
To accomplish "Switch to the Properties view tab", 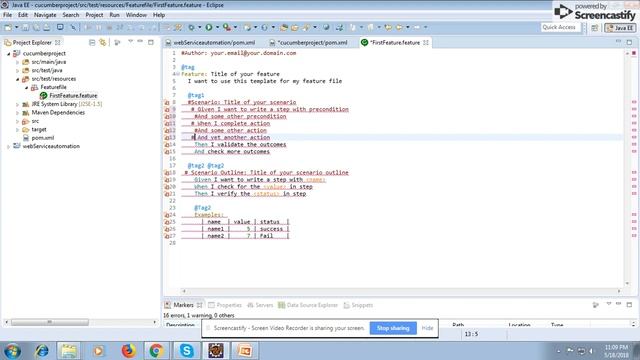I will tap(225, 305).
